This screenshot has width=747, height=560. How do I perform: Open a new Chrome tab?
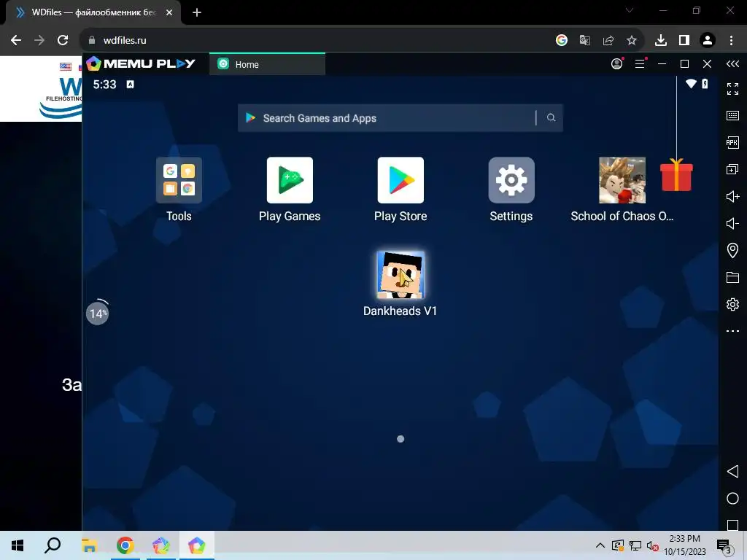pyautogui.click(x=197, y=12)
